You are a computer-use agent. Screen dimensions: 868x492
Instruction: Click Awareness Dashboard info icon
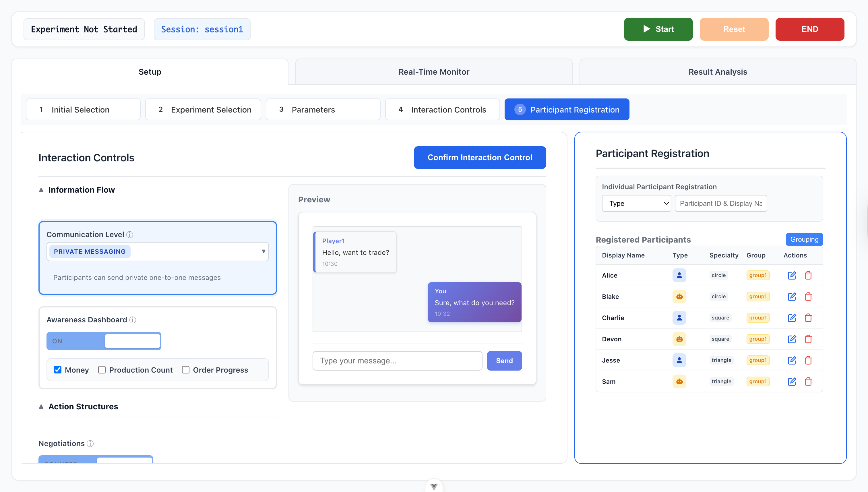click(x=133, y=320)
